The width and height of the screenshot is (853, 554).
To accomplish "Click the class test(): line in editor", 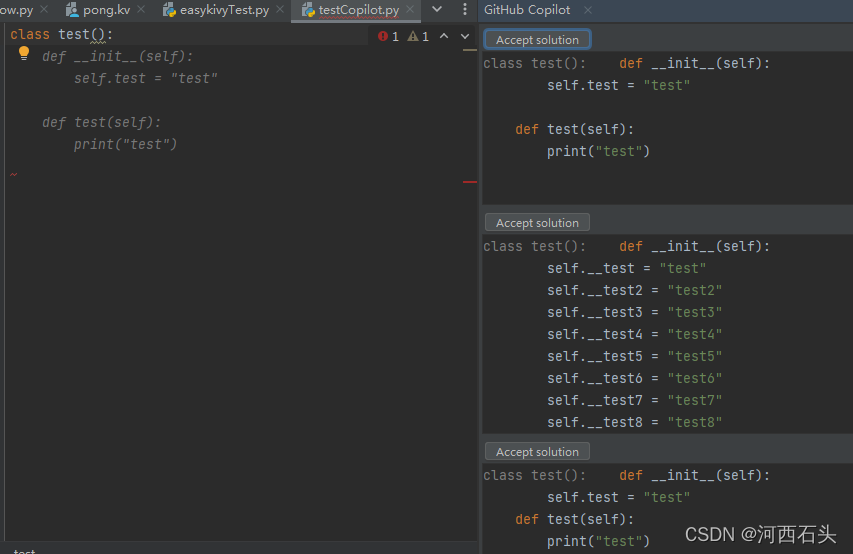I will tap(61, 34).
